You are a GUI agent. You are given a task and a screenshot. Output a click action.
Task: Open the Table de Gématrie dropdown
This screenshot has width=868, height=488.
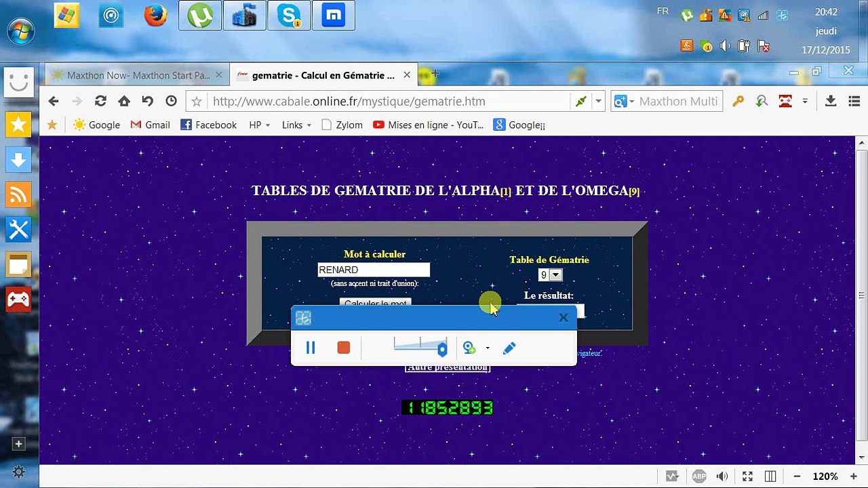pos(550,274)
